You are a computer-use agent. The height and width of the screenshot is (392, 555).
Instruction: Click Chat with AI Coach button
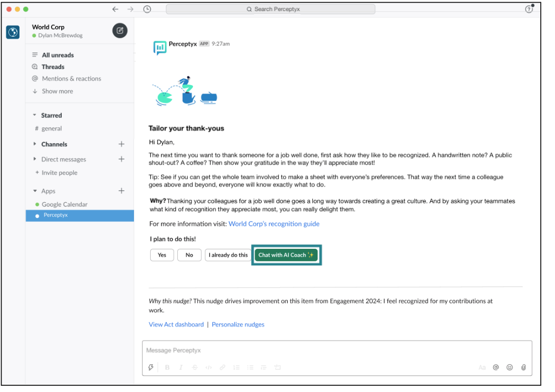(x=286, y=255)
